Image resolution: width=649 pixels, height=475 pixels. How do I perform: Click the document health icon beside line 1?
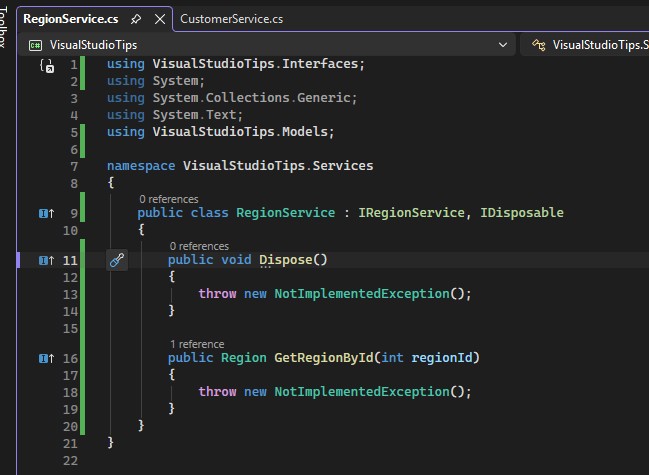[x=47, y=65]
